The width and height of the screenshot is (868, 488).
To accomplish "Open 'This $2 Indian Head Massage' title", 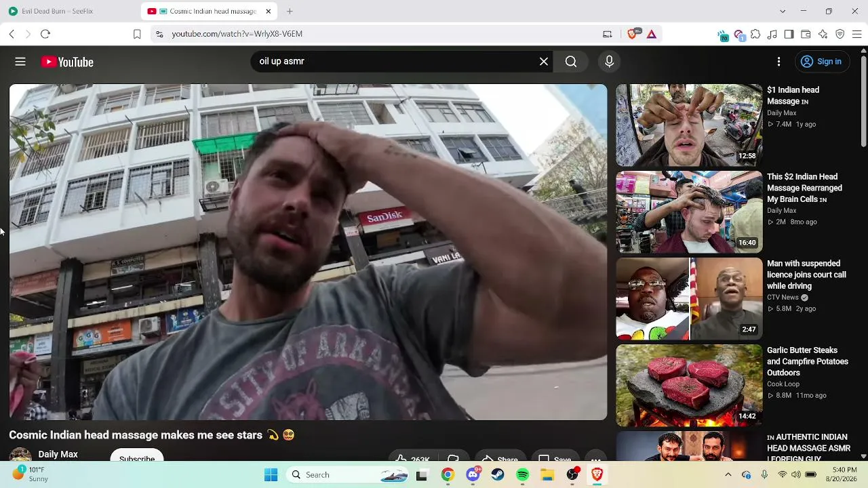I will tap(804, 188).
